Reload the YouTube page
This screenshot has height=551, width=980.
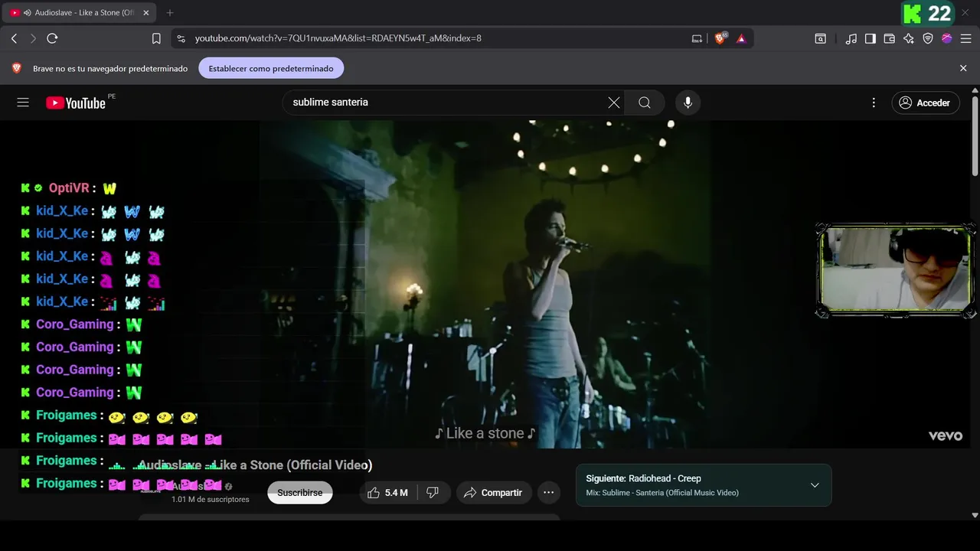pyautogui.click(x=52, y=38)
